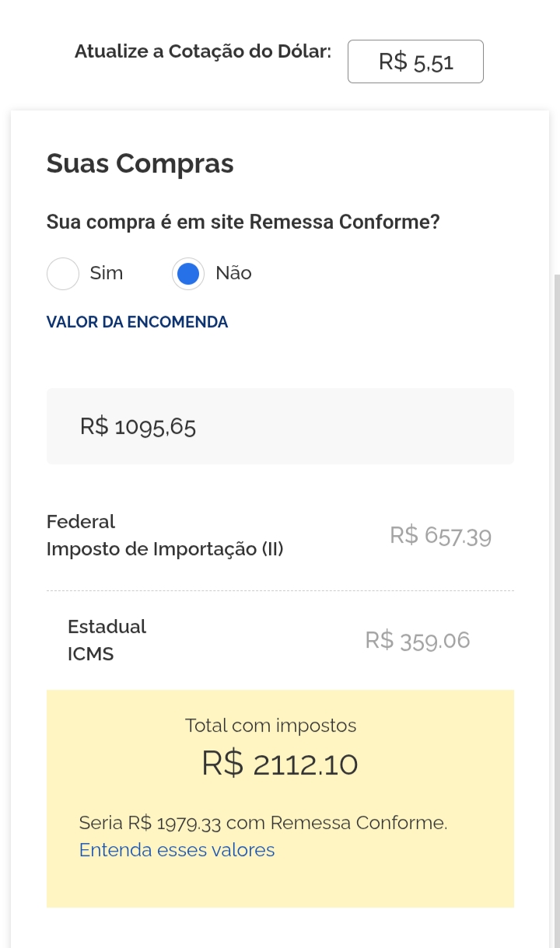Click the ICMS amount R$ 359.06

[418, 641]
